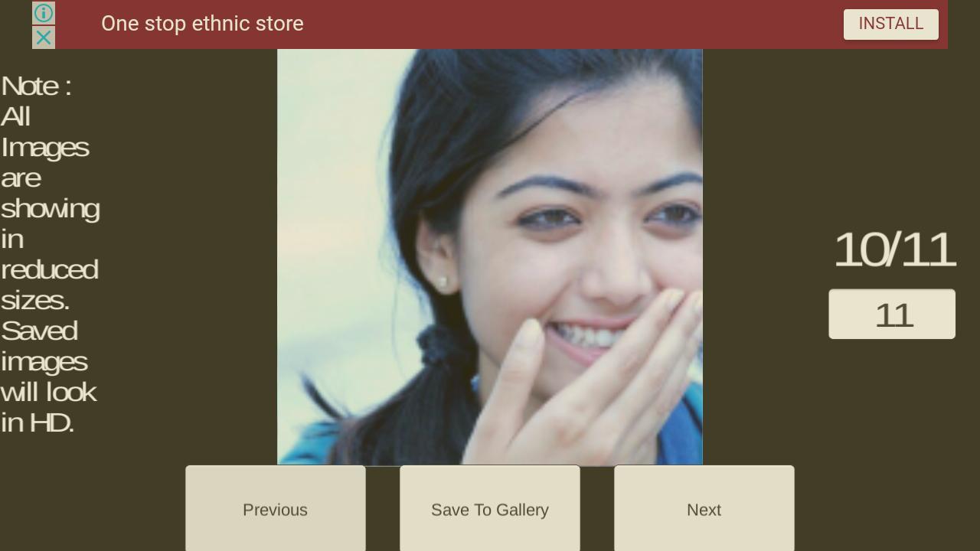This screenshot has width=980, height=551.
Task: Click the displayed woman's photo
Action: [490, 257]
